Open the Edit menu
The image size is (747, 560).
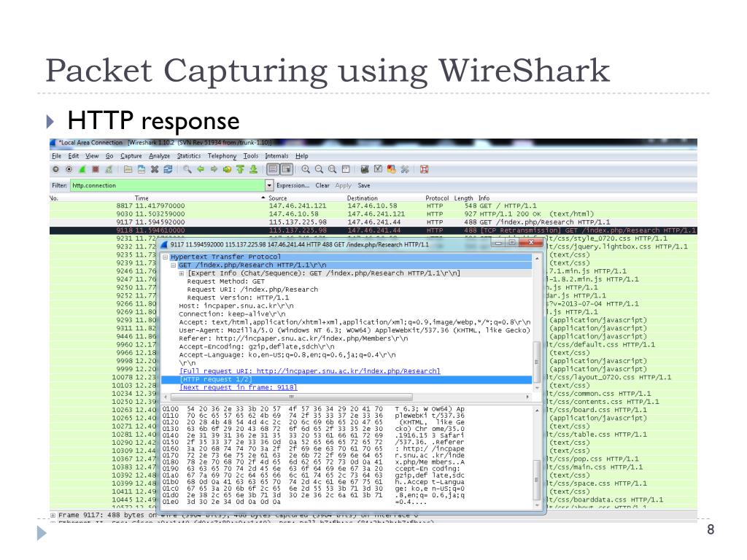(x=74, y=156)
